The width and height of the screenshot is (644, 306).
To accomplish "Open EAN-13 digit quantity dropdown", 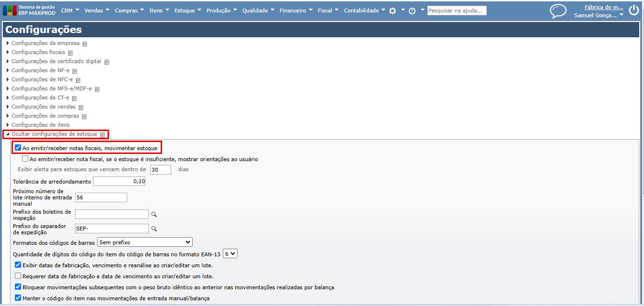I will (x=230, y=254).
